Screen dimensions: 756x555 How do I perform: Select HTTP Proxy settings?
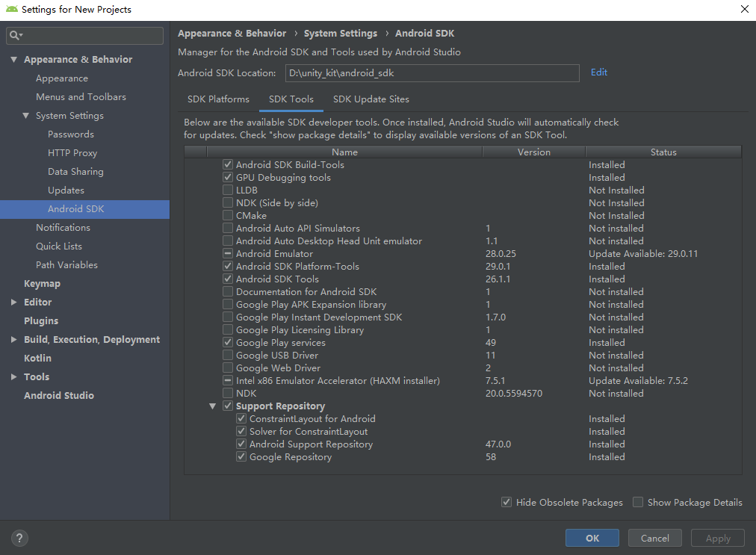click(72, 153)
